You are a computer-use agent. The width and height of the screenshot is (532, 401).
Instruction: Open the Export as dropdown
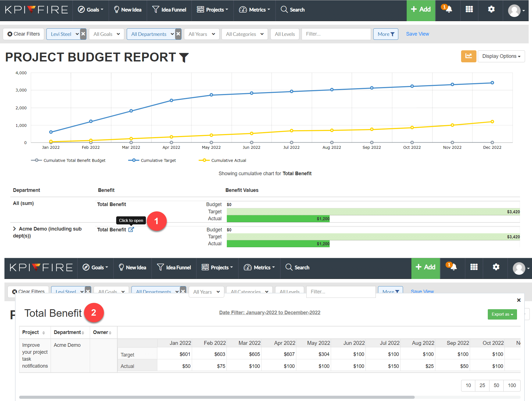502,314
